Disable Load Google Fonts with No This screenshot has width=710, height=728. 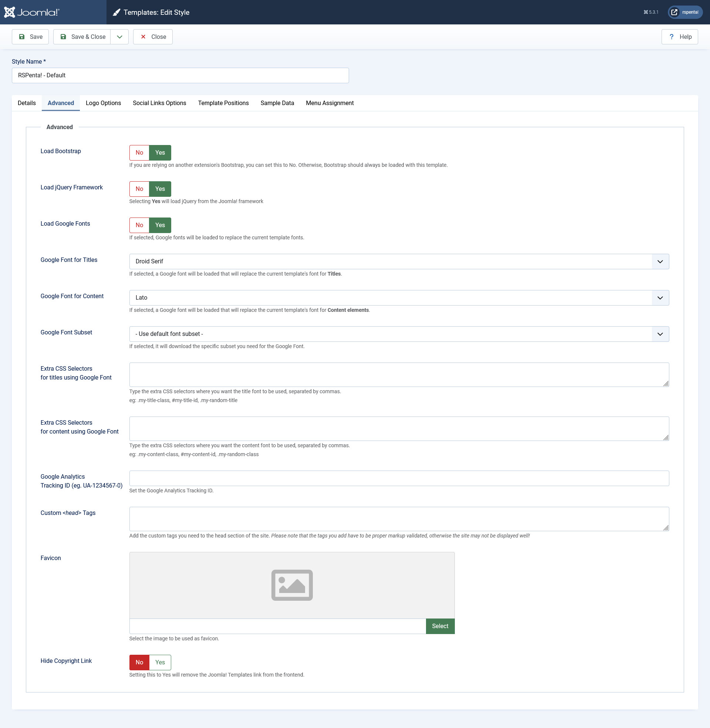pyautogui.click(x=139, y=225)
